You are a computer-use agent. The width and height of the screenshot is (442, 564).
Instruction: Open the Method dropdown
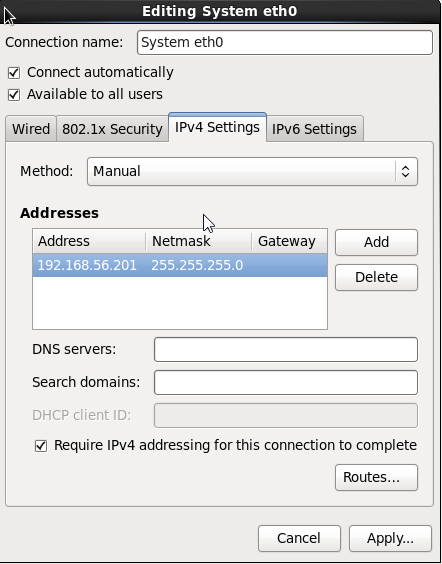pyautogui.click(x=252, y=172)
